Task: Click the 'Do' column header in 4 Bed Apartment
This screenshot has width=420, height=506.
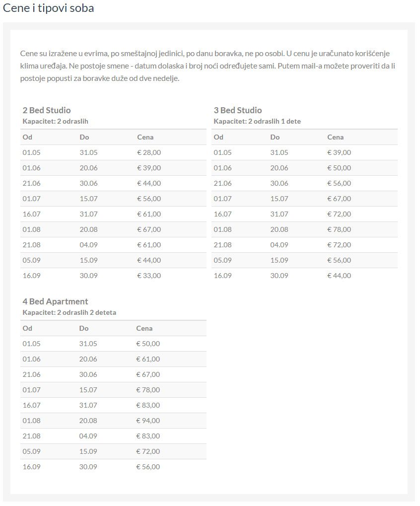Action: (83, 328)
